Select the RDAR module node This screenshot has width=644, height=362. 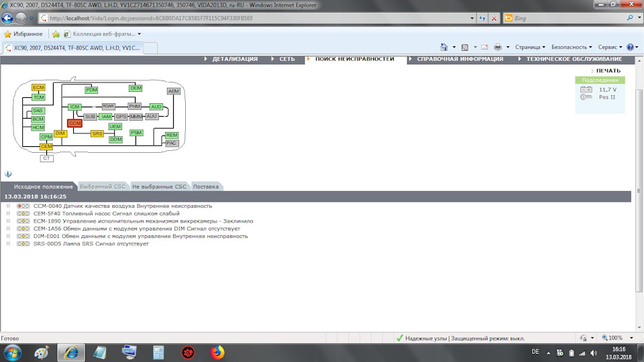(108, 107)
